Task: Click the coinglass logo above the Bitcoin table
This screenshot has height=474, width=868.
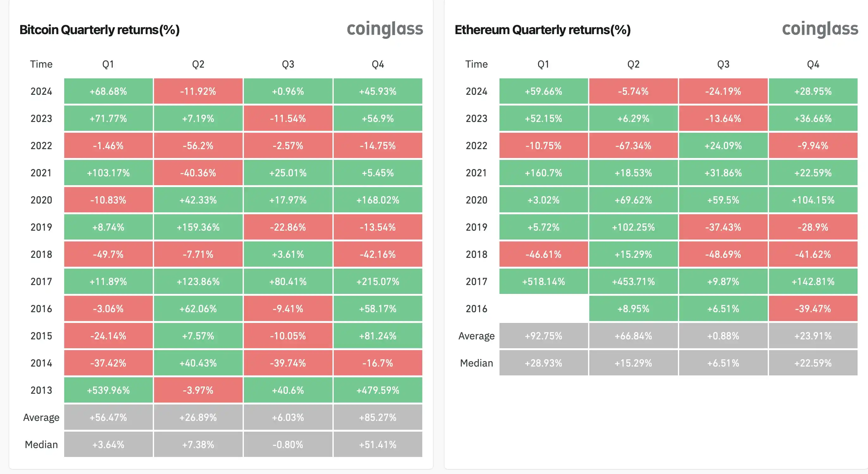Action: [384, 29]
